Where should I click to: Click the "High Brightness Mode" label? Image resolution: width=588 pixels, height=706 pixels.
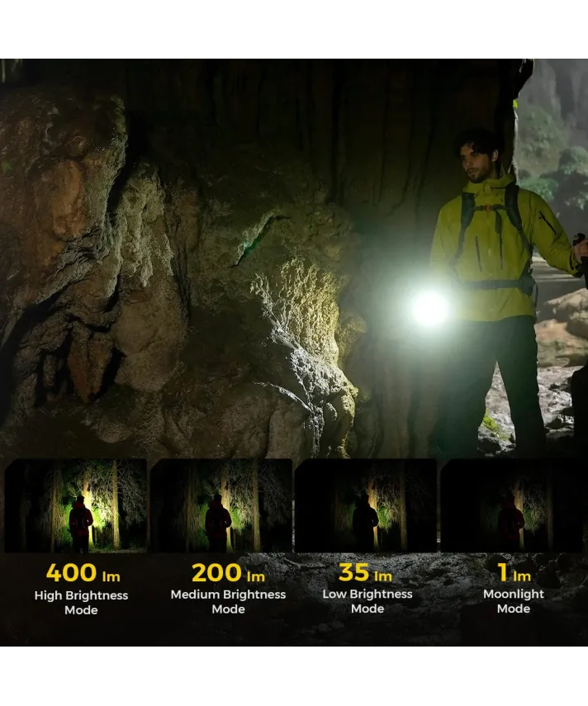[x=81, y=603]
